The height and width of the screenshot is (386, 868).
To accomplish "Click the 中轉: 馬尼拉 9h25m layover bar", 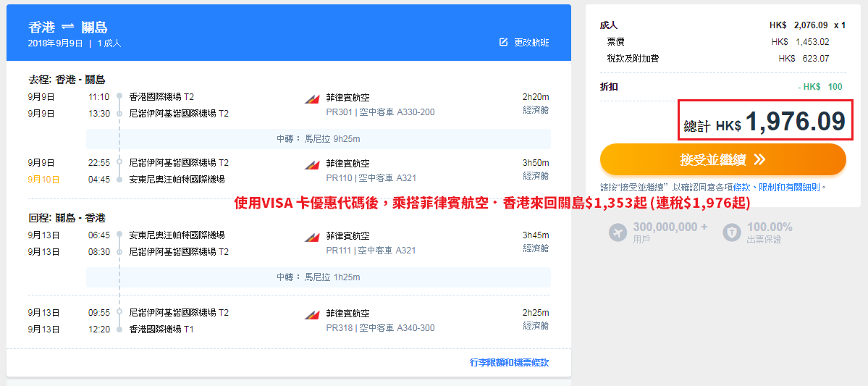I will tap(319, 139).
